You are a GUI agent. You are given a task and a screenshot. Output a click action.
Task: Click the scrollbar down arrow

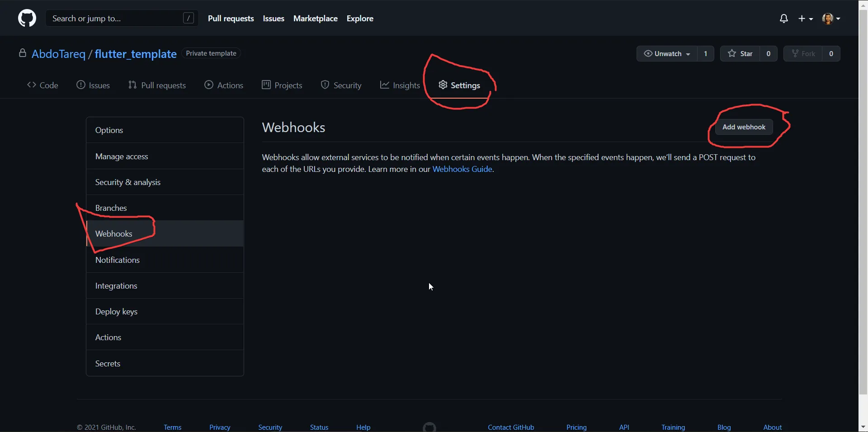pyautogui.click(x=863, y=427)
